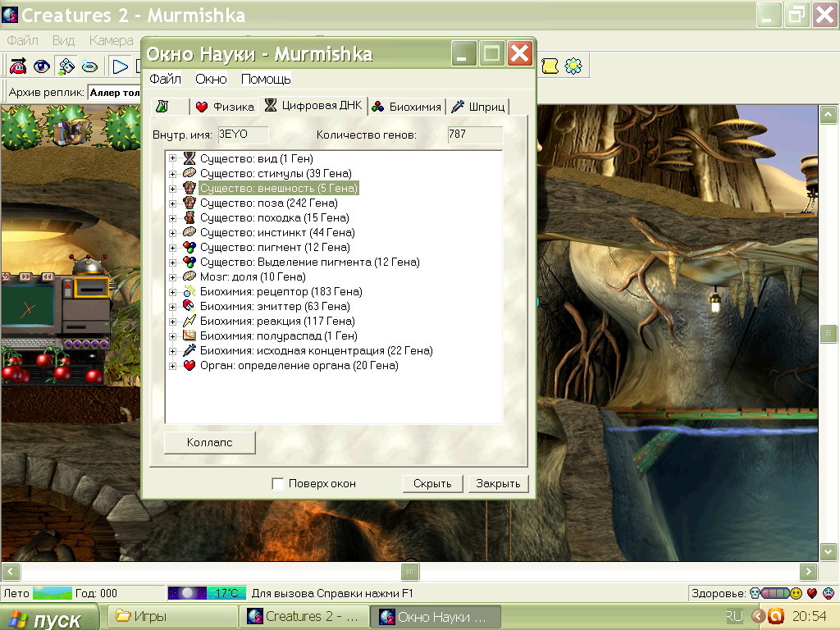
Task: Expand Существо: вид (1 Ген)
Action: (x=172, y=158)
